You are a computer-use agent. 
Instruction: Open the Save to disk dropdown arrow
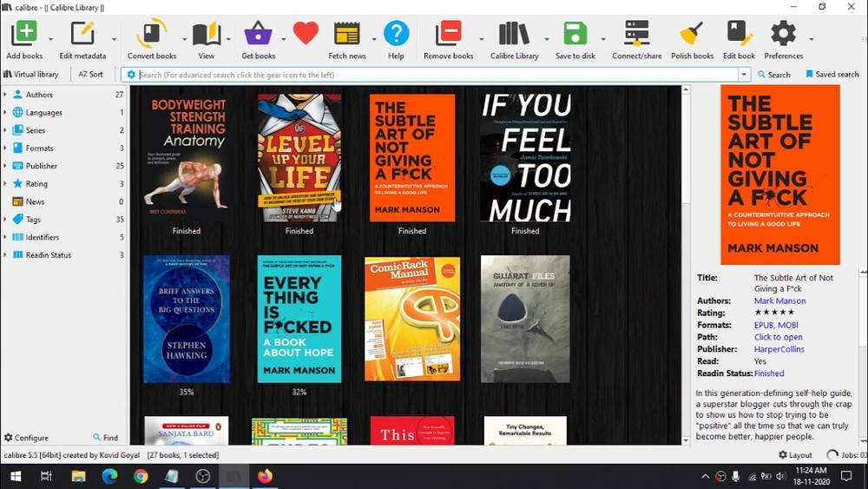click(x=603, y=39)
